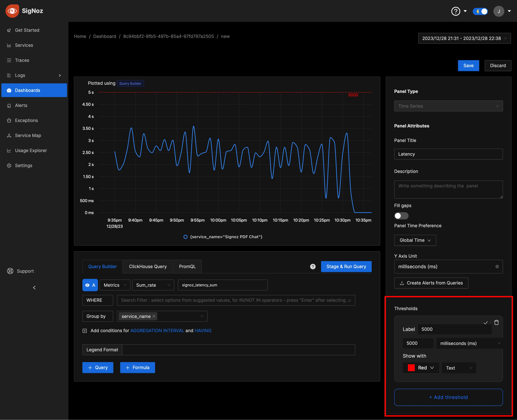Viewport: 517px width, 420px height.
Task: Click the Get Started rocket icon
Action: [x=9, y=30]
